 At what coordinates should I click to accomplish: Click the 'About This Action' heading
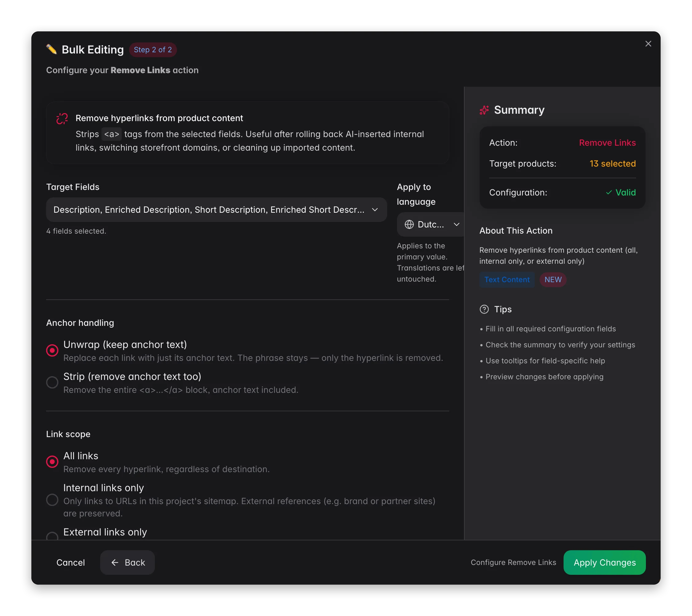[x=516, y=231]
